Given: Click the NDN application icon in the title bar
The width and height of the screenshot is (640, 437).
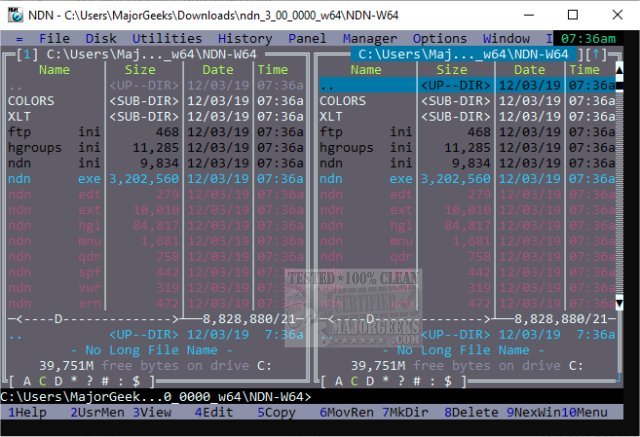Looking at the screenshot, I should point(15,15).
